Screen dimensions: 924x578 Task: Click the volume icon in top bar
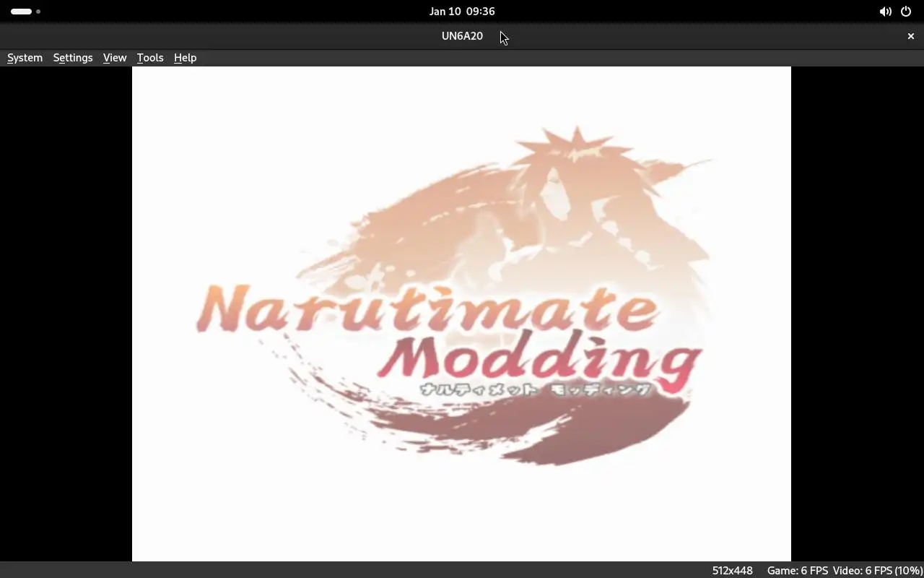885,12
